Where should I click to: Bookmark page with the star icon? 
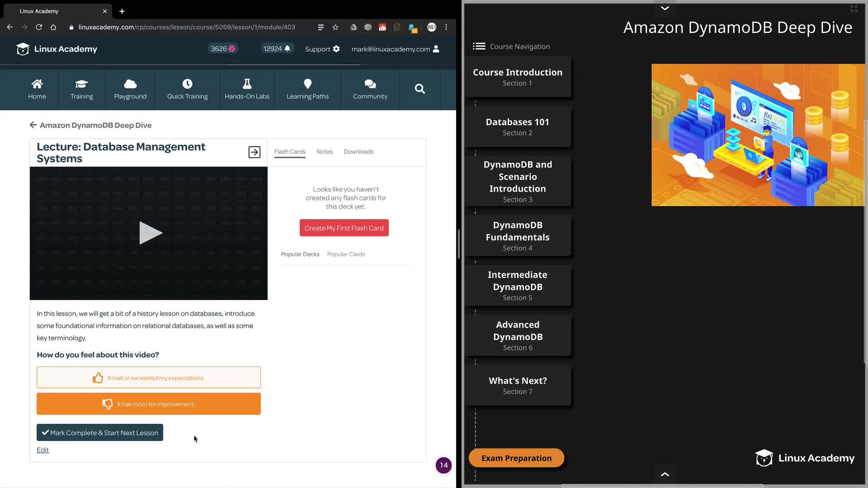coord(335,27)
